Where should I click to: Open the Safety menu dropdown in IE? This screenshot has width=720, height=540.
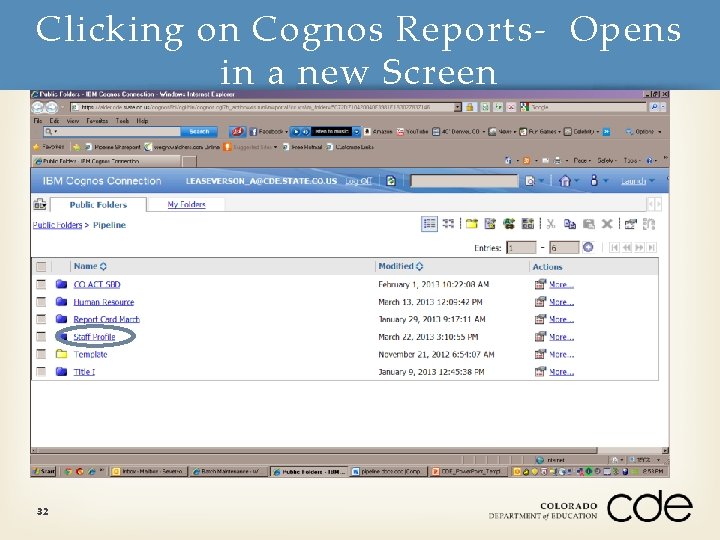607,161
